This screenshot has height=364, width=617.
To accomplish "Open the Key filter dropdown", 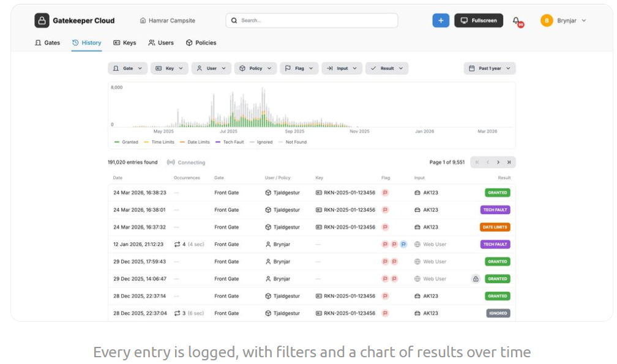I will (169, 69).
